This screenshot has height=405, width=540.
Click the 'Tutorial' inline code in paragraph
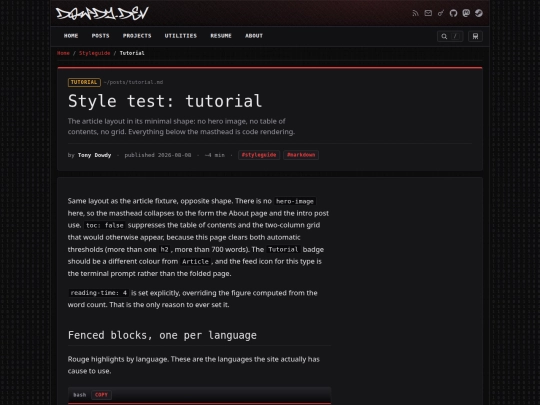click(283, 249)
